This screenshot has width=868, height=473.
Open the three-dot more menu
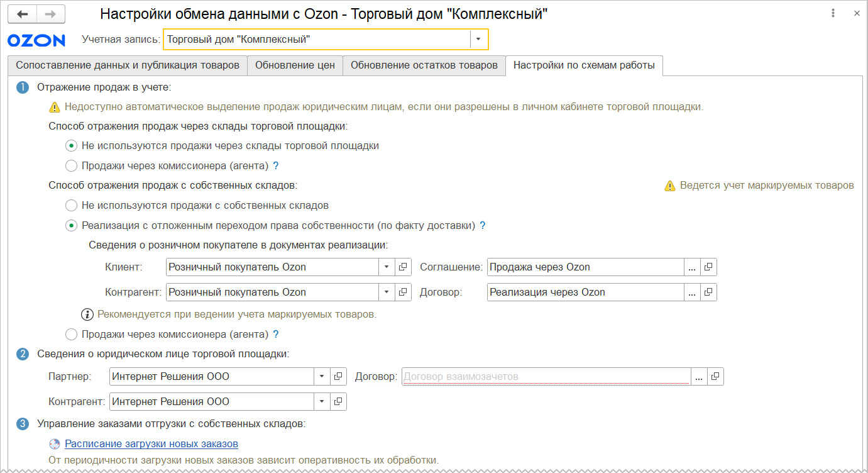pos(833,13)
